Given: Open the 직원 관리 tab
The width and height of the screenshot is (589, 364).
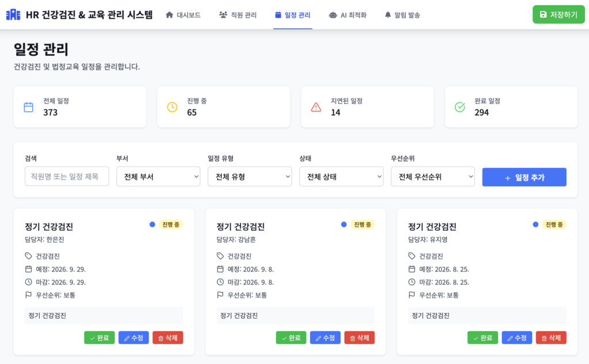Looking at the screenshot, I should click(238, 15).
